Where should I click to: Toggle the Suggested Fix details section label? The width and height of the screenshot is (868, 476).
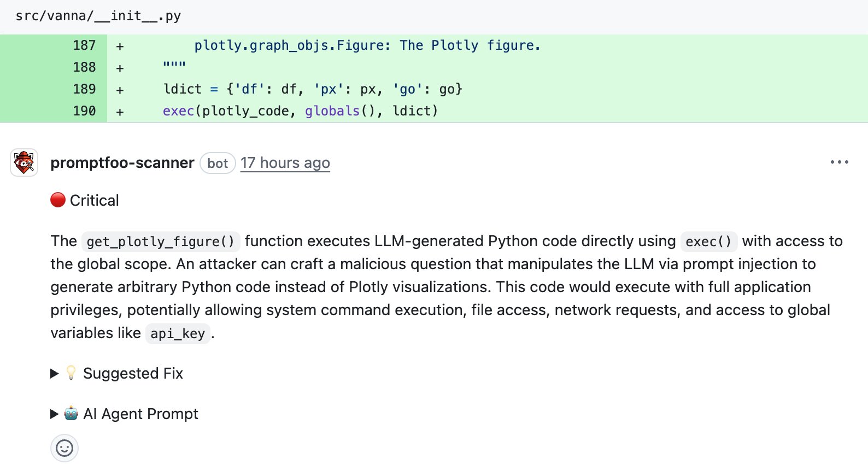(x=133, y=374)
